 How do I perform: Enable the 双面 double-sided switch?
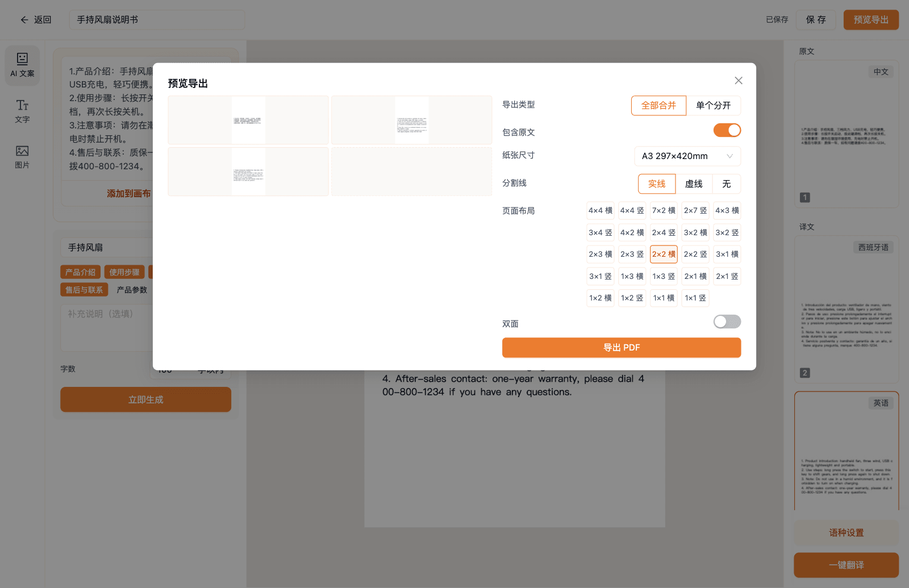[727, 322]
